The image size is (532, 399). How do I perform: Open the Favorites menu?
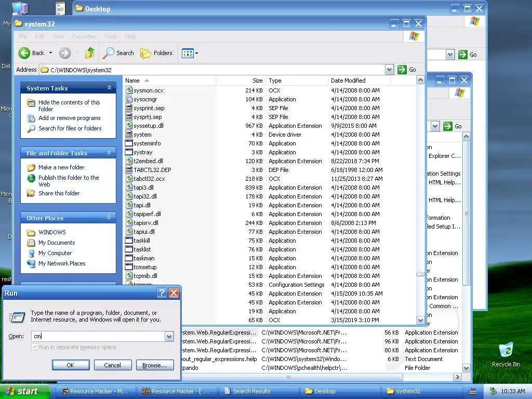[x=84, y=36]
